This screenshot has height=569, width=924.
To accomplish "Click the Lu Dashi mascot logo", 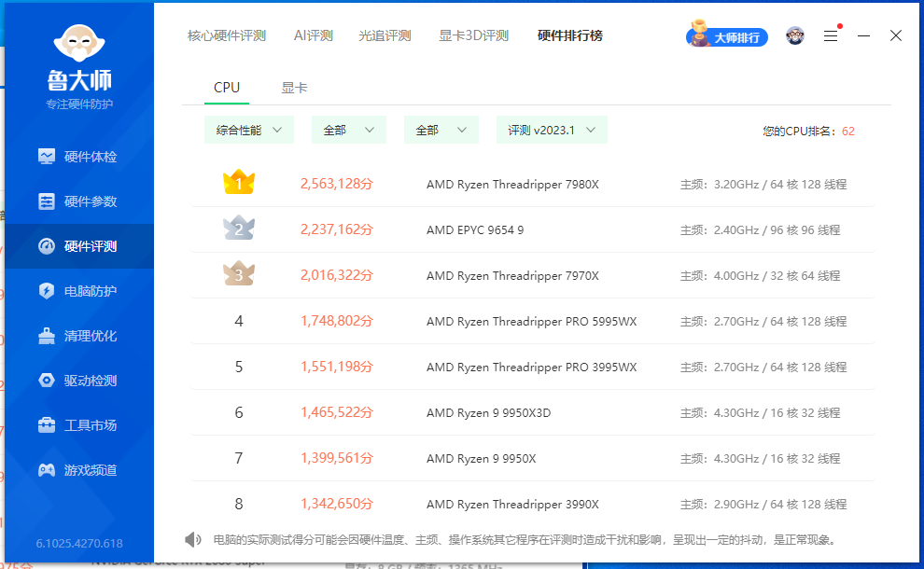I will [x=79, y=43].
